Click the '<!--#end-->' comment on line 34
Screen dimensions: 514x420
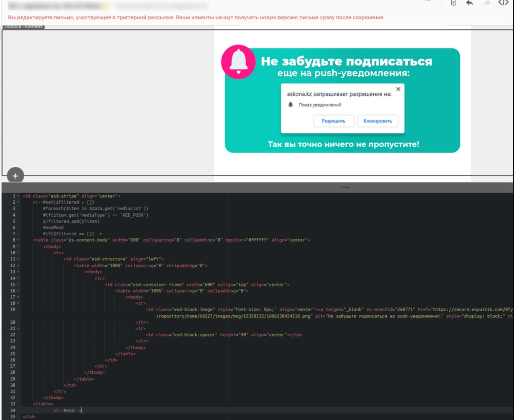coord(67,410)
